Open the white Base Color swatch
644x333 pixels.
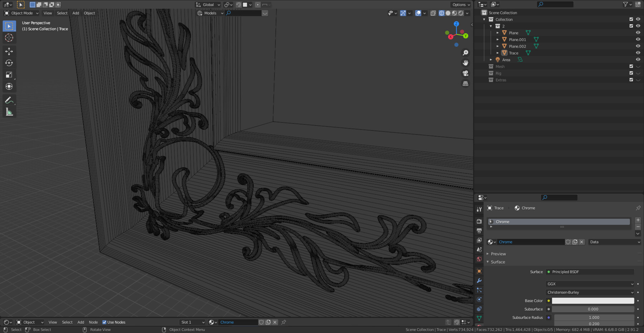[x=593, y=301]
